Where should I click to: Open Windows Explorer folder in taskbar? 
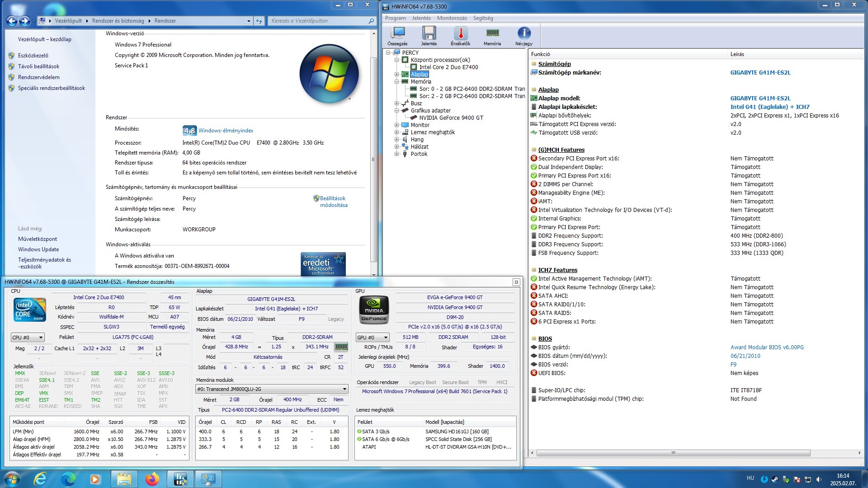(x=124, y=479)
